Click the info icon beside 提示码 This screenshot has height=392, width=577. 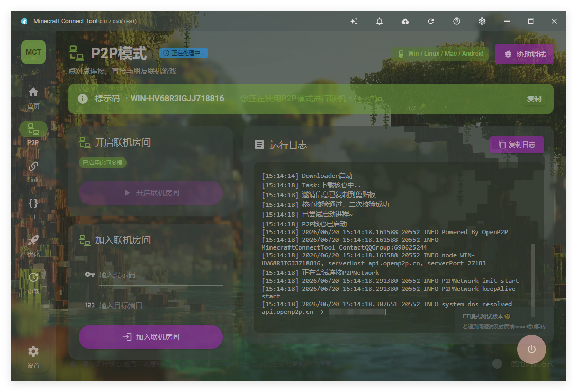click(x=83, y=99)
